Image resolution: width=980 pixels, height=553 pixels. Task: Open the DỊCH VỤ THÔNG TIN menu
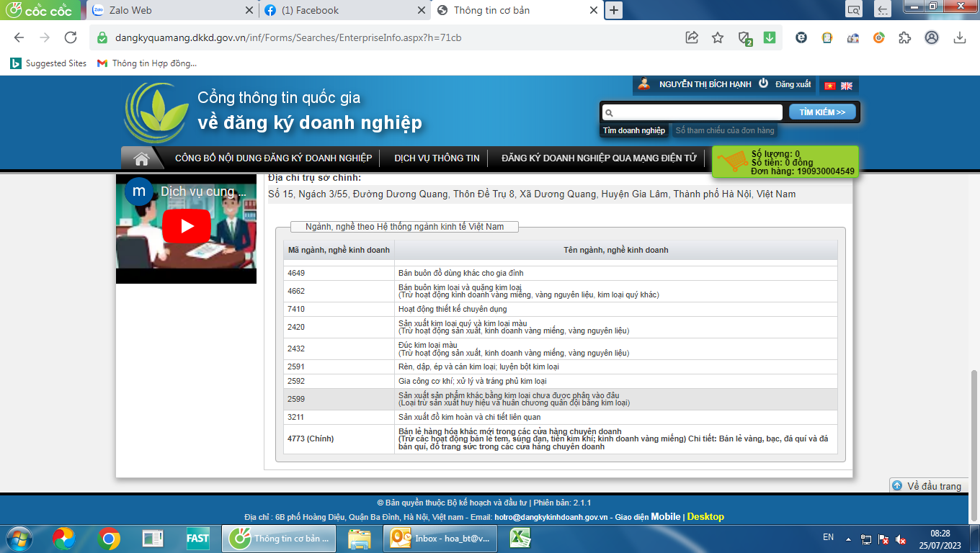click(x=437, y=158)
